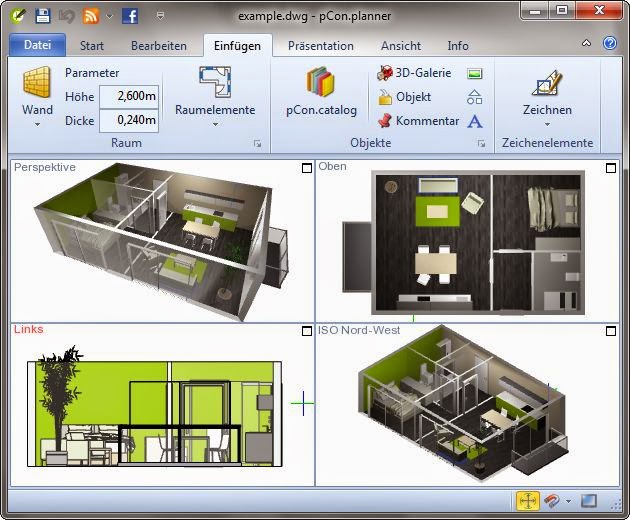Save the drawing with the floppy disk icon
Viewport: 630px width, 520px height.
(43, 16)
